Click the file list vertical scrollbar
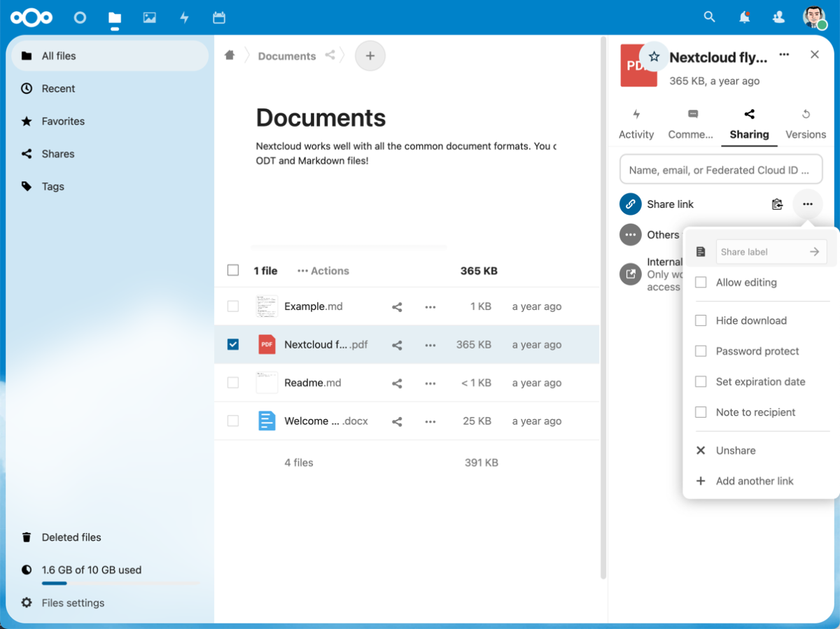The width and height of the screenshot is (840, 629). (603, 308)
